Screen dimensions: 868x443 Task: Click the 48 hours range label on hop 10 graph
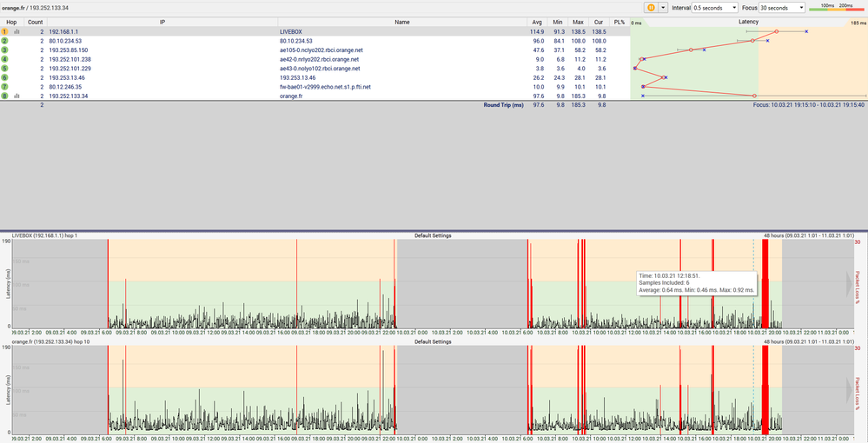click(809, 341)
